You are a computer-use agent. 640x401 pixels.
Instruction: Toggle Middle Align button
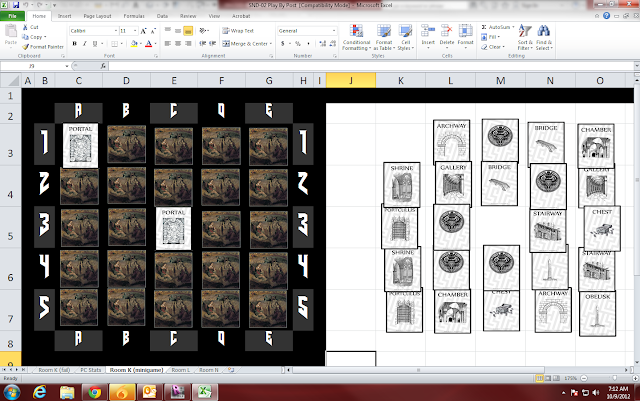[178, 31]
